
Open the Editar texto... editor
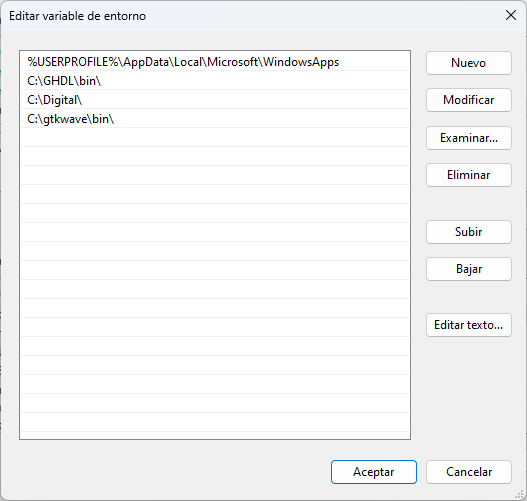click(469, 325)
